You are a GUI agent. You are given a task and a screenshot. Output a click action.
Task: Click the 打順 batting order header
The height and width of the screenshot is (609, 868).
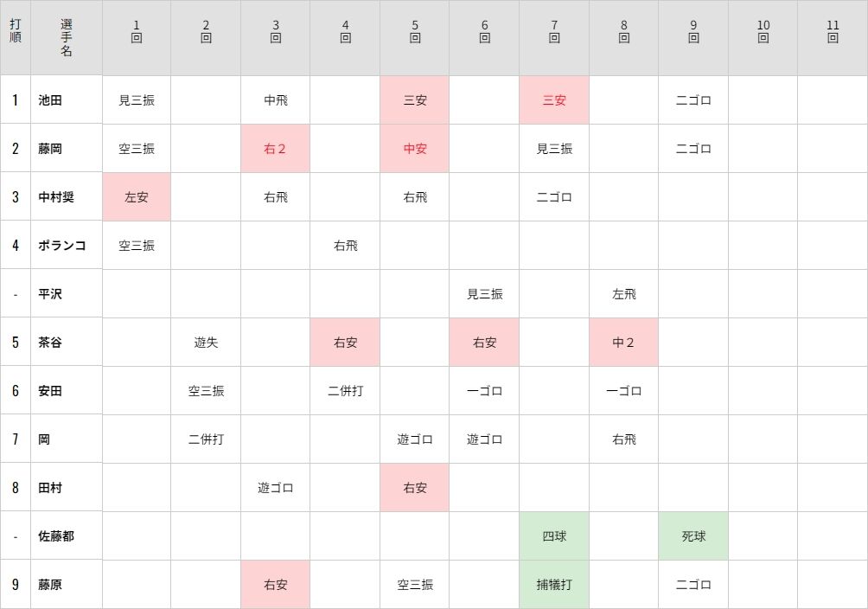(16, 31)
